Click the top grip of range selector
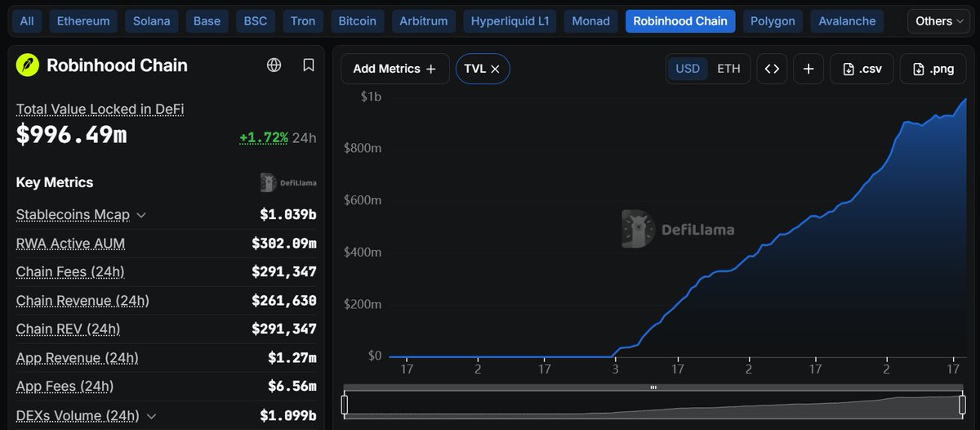The height and width of the screenshot is (430, 980). tap(653, 387)
